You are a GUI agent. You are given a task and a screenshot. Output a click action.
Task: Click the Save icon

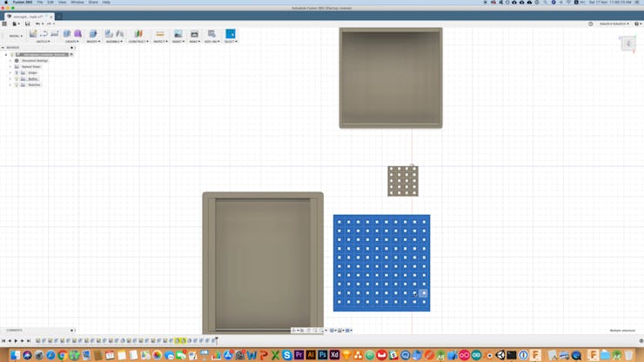click(x=27, y=23)
